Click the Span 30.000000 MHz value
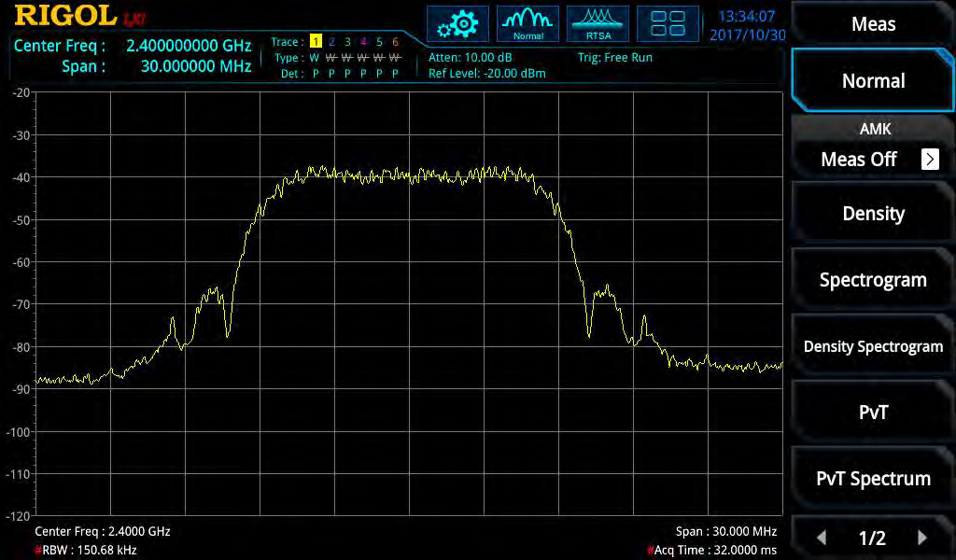The height and width of the screenshot is (560, 956). point(196,66)
